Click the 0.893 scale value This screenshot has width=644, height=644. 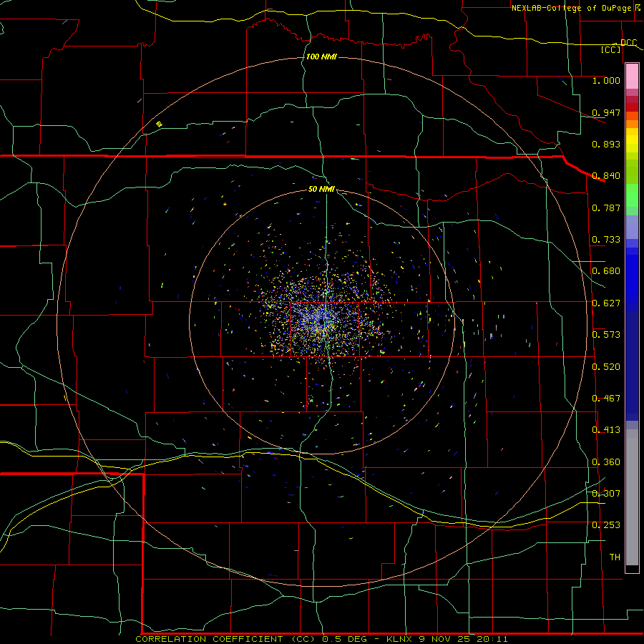606,144
